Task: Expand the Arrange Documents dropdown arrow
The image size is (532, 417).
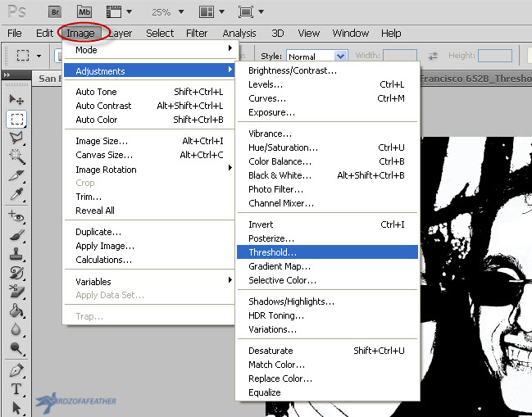Action: [x=221, y=12]
